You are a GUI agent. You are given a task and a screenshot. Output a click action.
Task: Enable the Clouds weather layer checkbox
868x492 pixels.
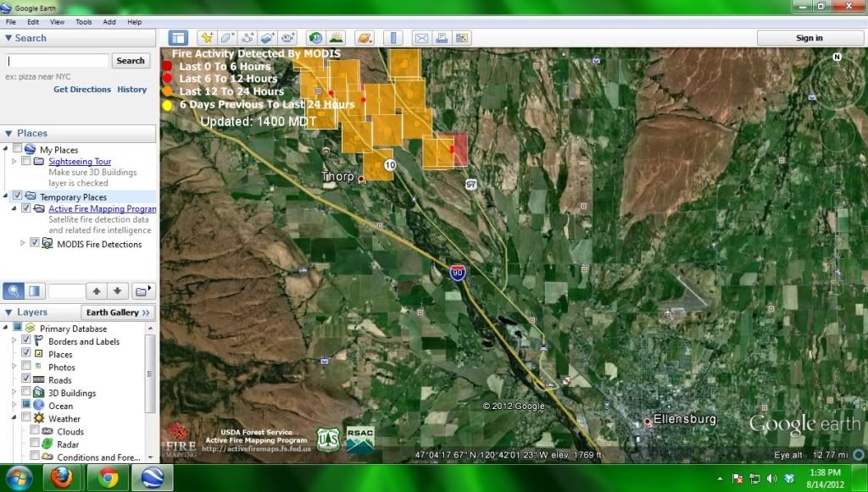[34, 431]
